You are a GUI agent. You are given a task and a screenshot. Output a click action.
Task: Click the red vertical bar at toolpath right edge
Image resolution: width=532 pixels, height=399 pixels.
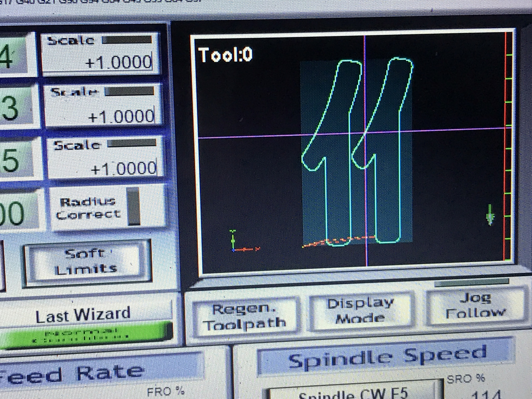[505, 146]
